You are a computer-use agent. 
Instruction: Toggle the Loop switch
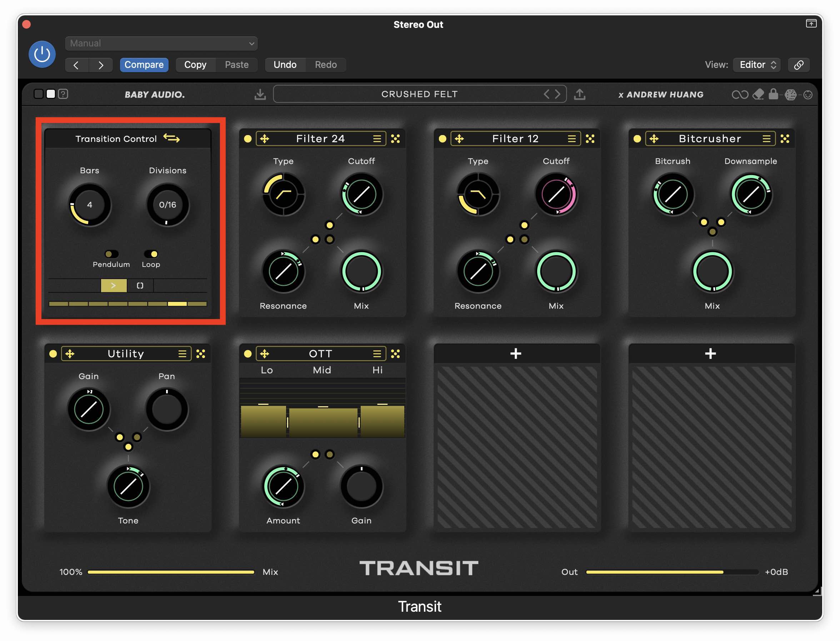point(151,254)
